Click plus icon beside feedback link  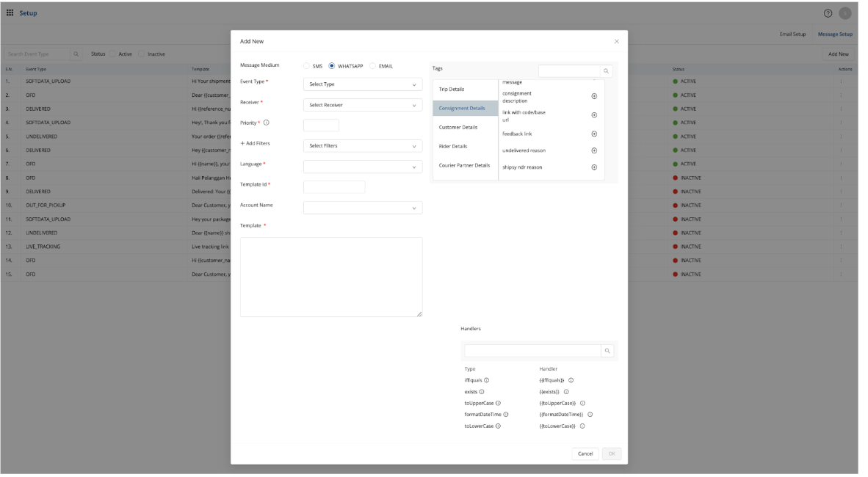(x=594, y=134)
